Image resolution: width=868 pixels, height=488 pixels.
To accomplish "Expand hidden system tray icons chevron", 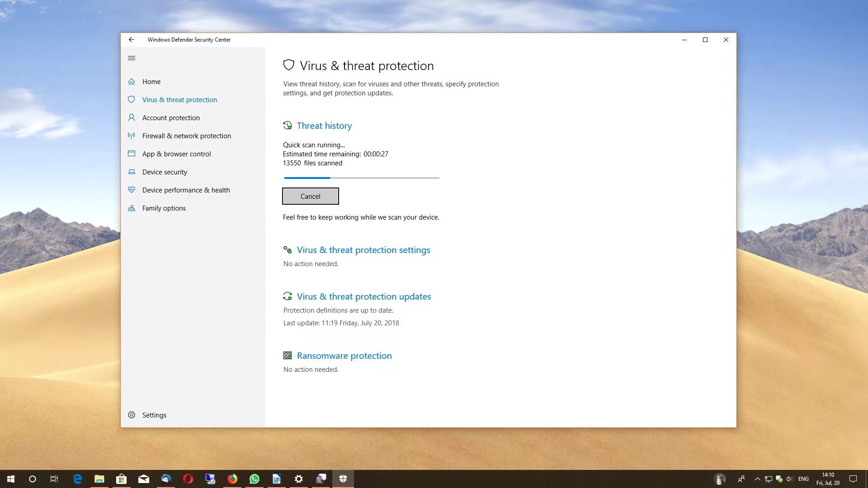I will click(757, 479).
